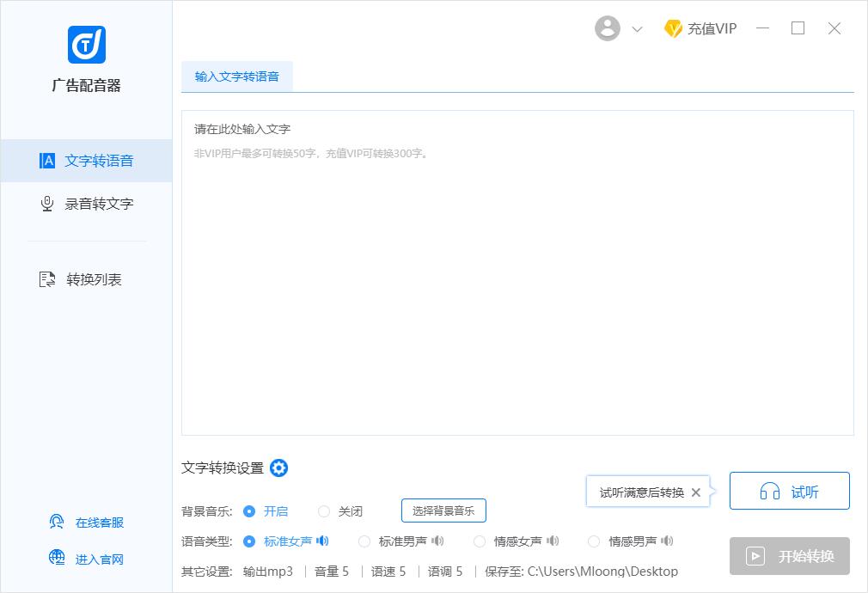Open 选择背景音乐 to pick music

[443, 510]
